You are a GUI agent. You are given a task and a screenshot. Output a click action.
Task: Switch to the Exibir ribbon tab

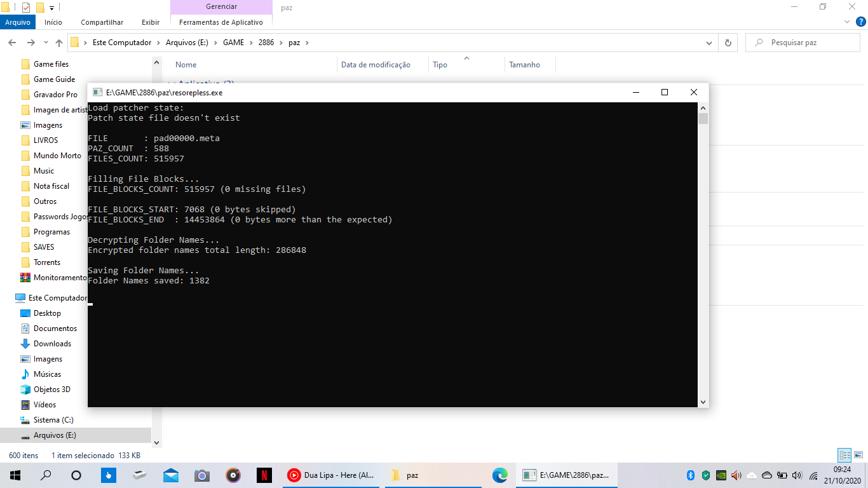coord(151,22)
